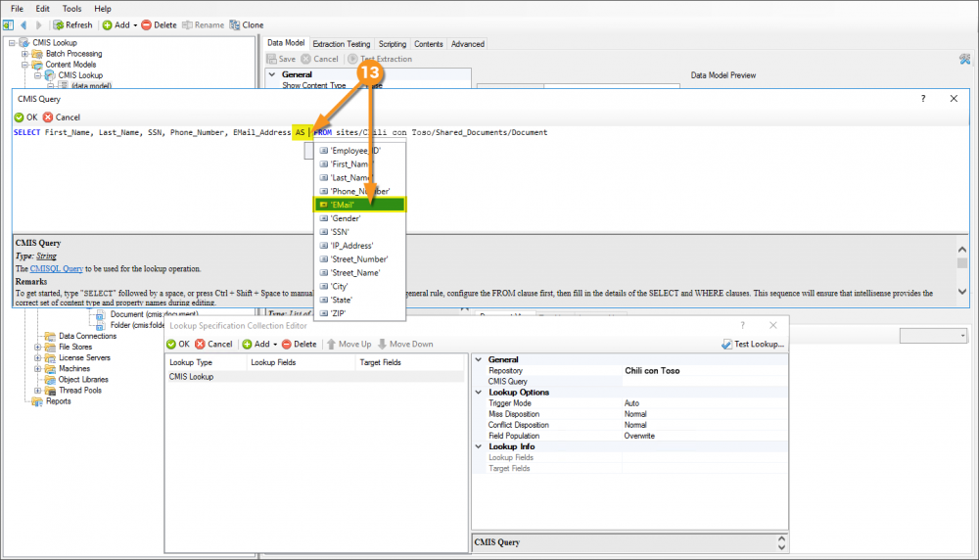The image size is (979, 560).
Task: Click OK in the CMIS Query dialog
Action: 26,117
